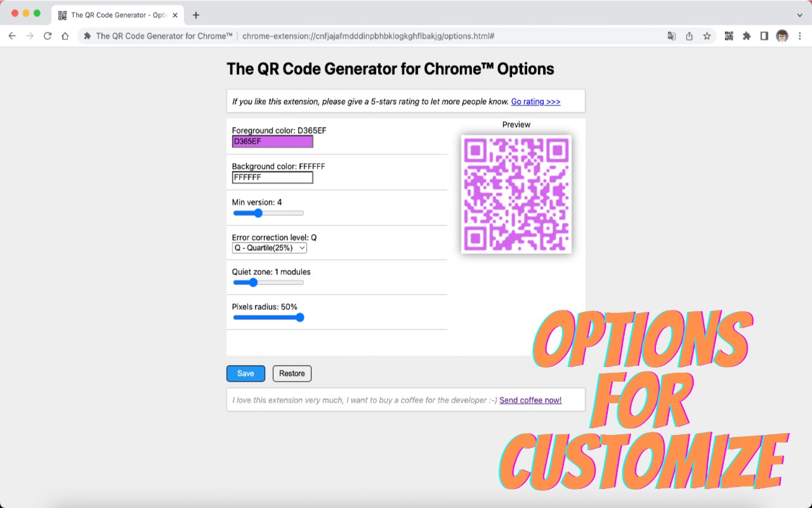This screenshot has height=508, width=812.
Task: Adjust the Pixels radius slider
Action: click(x=268, y=317)
